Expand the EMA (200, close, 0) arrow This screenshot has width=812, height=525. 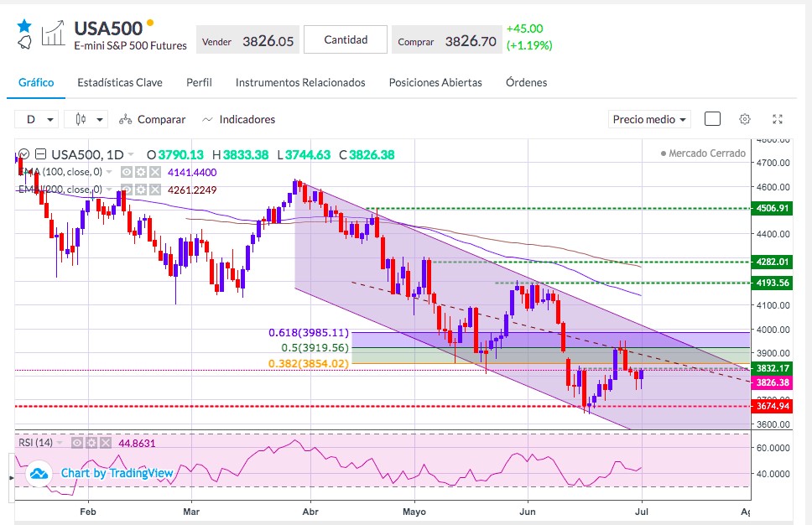coord(109,190)
